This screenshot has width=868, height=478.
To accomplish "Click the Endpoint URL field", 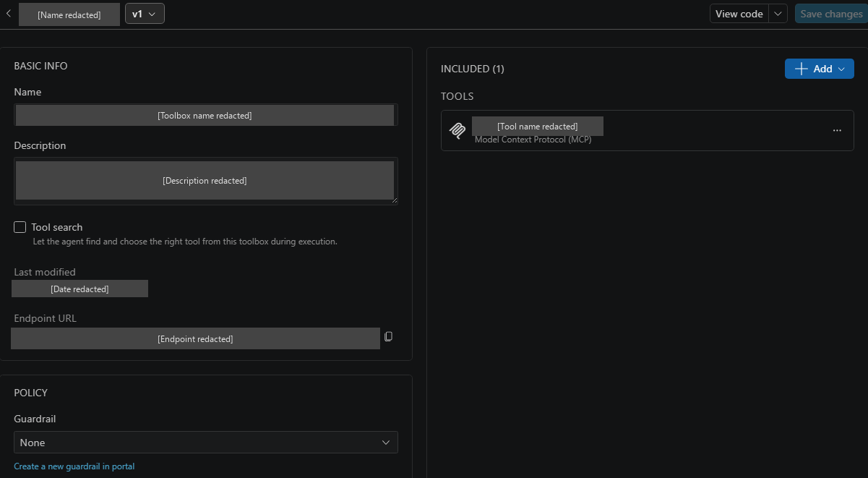I will coord(195,338).
